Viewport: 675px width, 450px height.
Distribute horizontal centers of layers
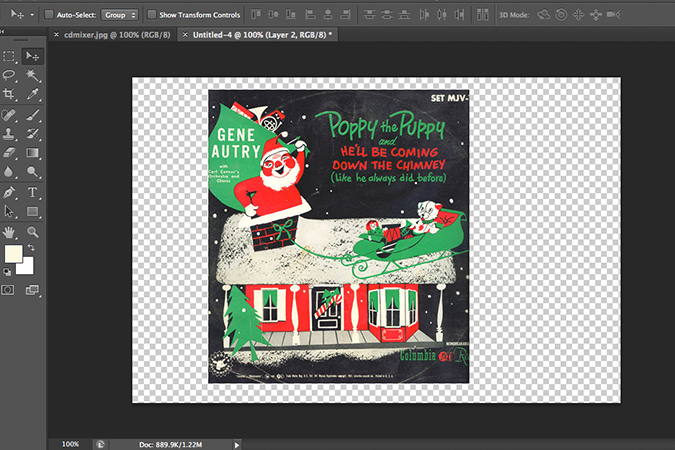click(442, 15)
